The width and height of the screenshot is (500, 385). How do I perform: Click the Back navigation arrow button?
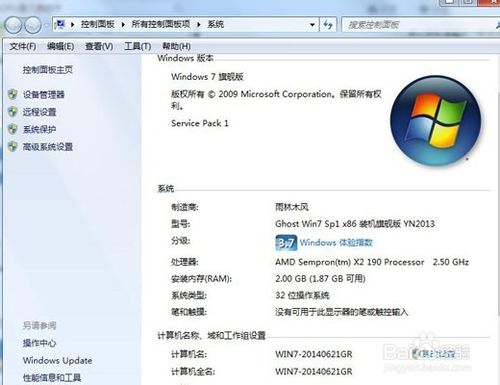(x=14, y=25)
